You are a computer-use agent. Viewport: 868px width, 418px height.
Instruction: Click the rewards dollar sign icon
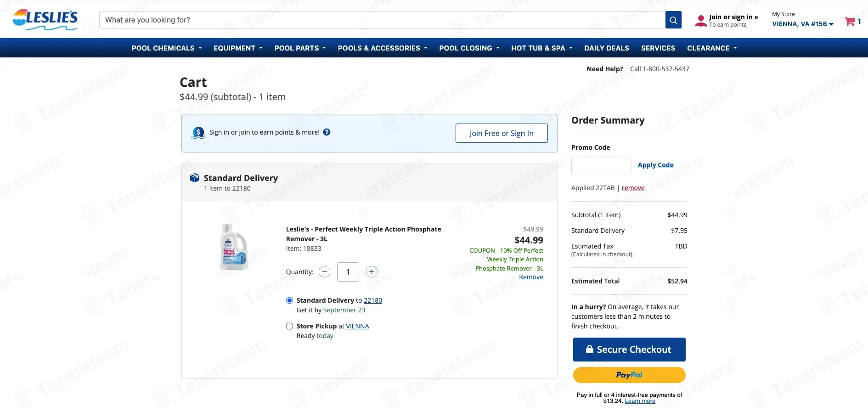click(x=198, y=133)
